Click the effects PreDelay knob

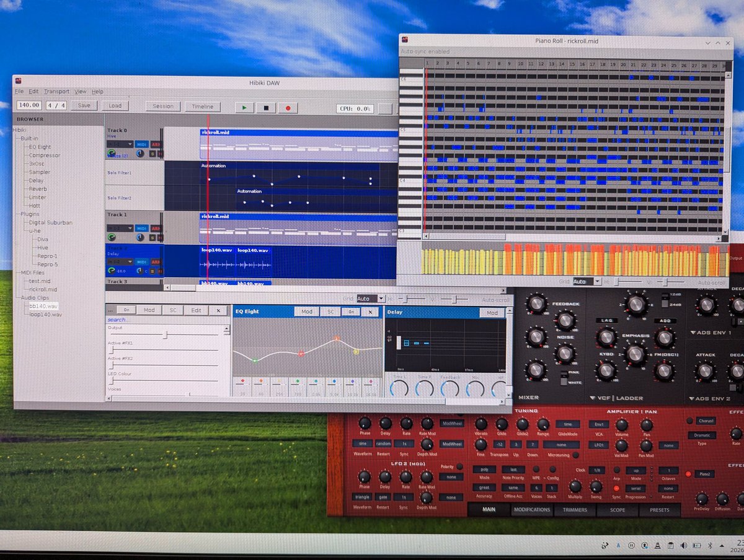(x=702, y=499)
